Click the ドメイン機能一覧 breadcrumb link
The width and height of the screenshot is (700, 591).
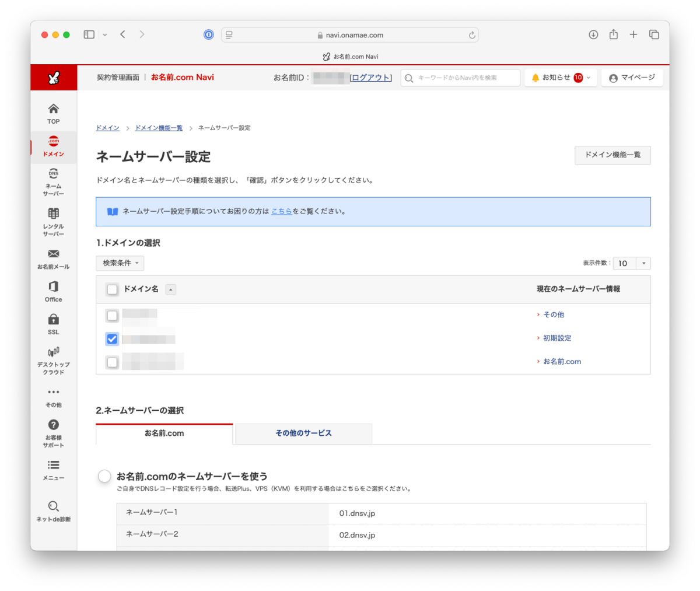(159, 128)
